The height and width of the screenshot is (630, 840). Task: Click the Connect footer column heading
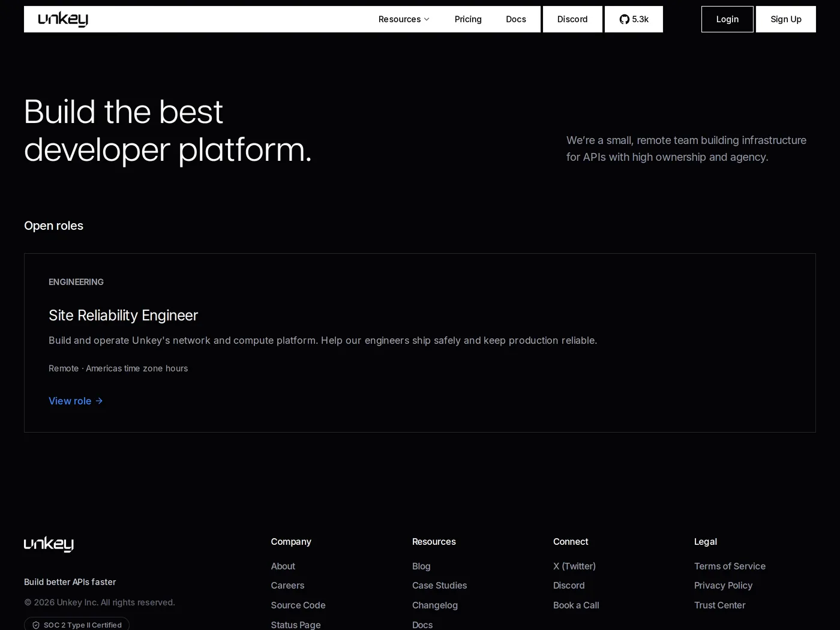(571, 541)
